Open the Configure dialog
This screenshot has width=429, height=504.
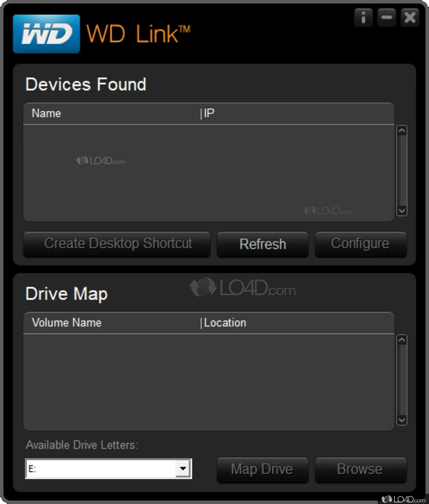point(360,244)
